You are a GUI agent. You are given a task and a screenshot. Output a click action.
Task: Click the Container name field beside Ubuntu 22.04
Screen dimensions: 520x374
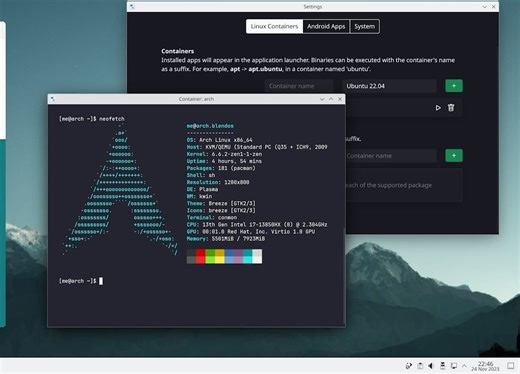point(299,86)
